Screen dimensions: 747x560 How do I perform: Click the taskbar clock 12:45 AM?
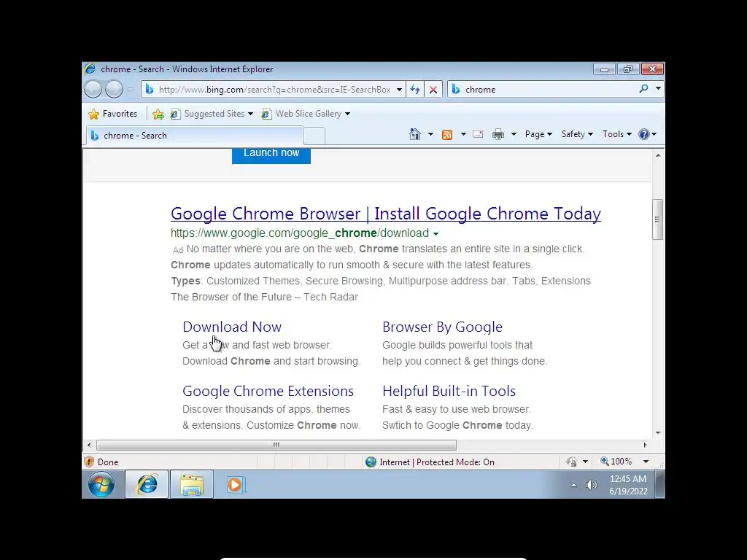[628, 485]
